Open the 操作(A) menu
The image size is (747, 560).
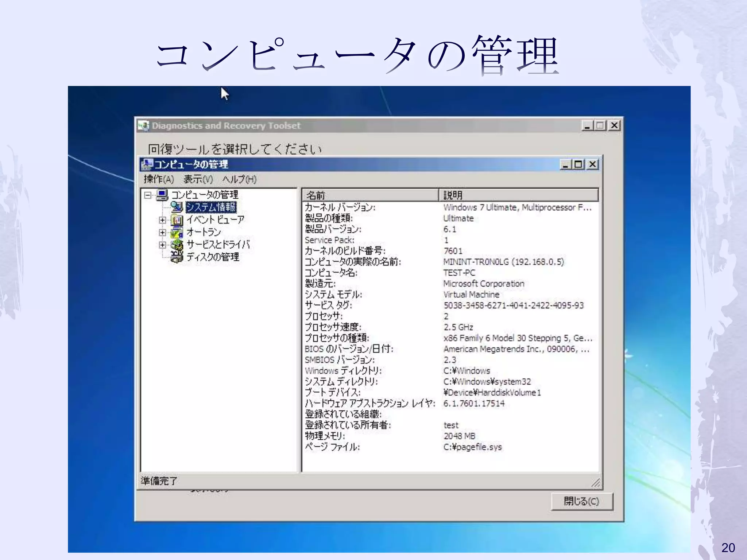159,179
